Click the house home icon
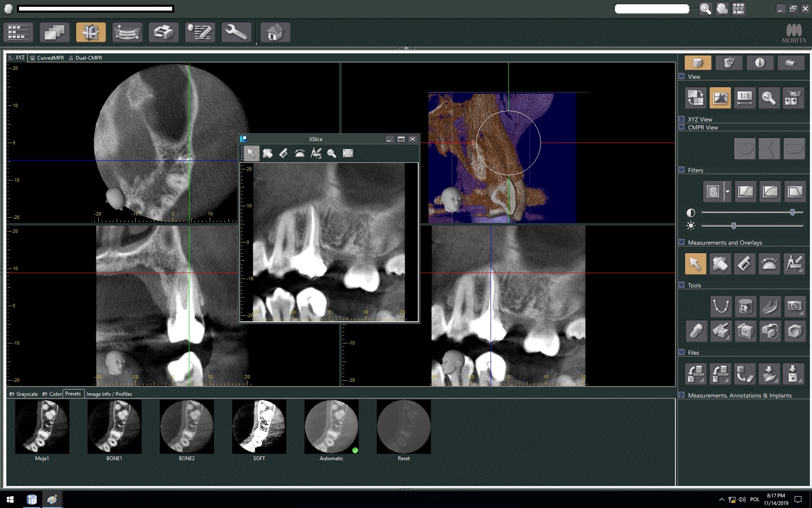The height and width of the screenshot is (508, 812). point(275,32)
